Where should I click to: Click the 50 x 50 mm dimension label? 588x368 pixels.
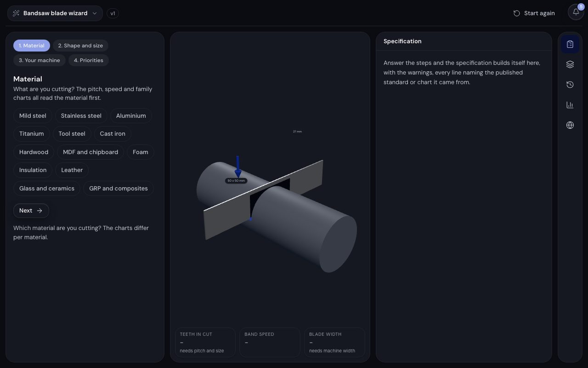point(236,181)
